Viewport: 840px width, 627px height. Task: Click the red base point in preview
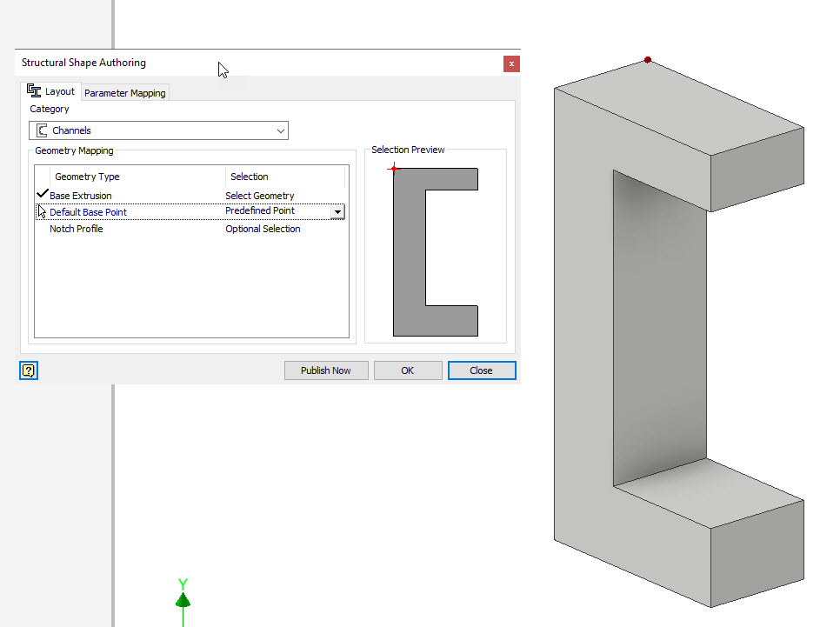394,169
